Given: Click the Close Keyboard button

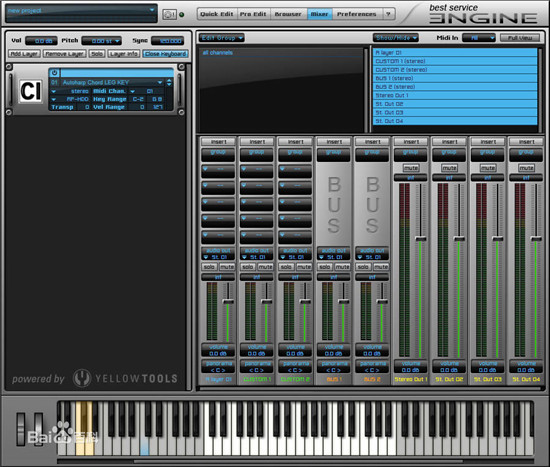Looking at the screenshot, I should 165,54.
